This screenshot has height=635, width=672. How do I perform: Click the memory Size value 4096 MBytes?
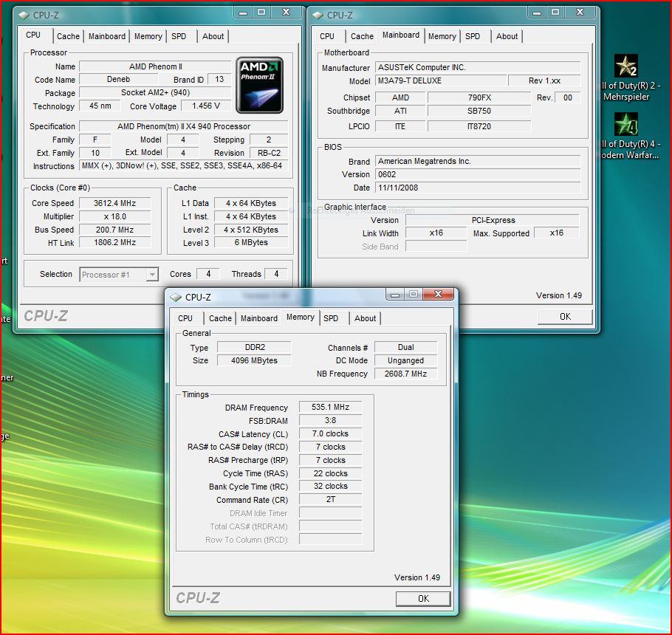(255, 360)
